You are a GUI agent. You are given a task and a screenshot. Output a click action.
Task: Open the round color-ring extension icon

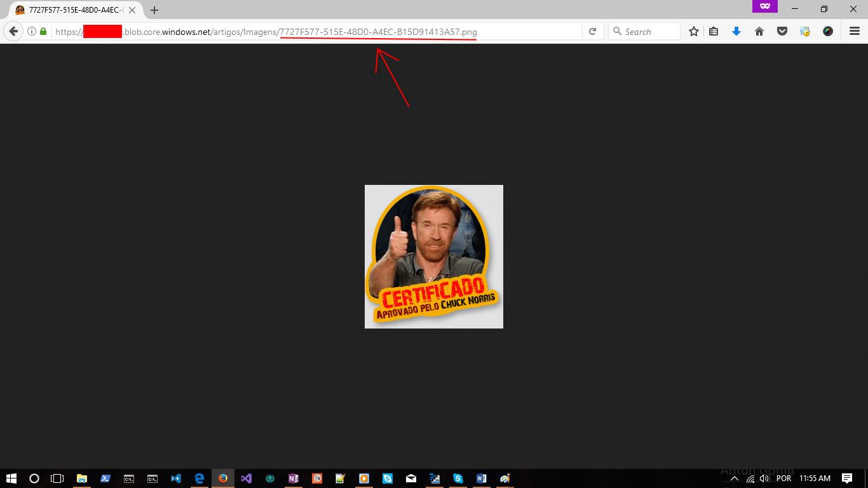point(828,31)
